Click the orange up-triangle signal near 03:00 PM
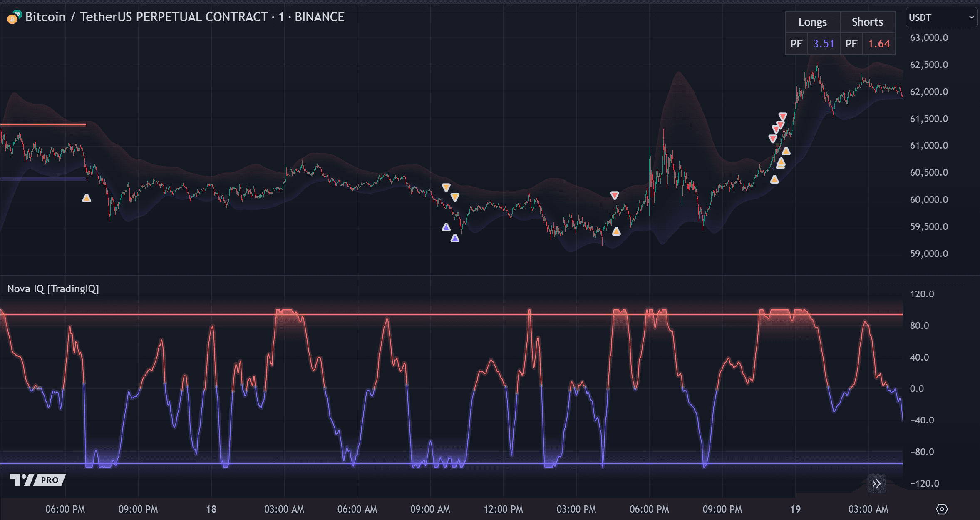 [616, 231]
